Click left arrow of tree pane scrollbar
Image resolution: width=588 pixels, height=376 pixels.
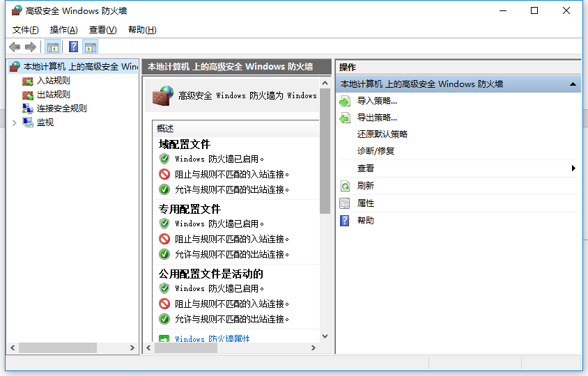click(13, 348)
